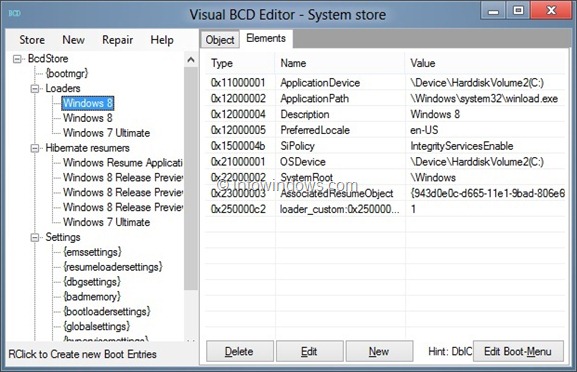This screenshot has height=372, width=577.
Task: Select the Description element row
Action: (385, 114)
